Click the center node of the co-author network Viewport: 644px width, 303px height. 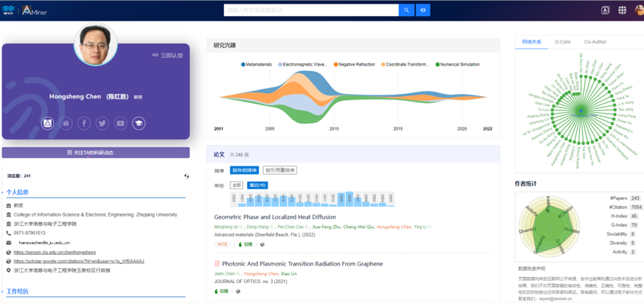click(x=581, y=111)
